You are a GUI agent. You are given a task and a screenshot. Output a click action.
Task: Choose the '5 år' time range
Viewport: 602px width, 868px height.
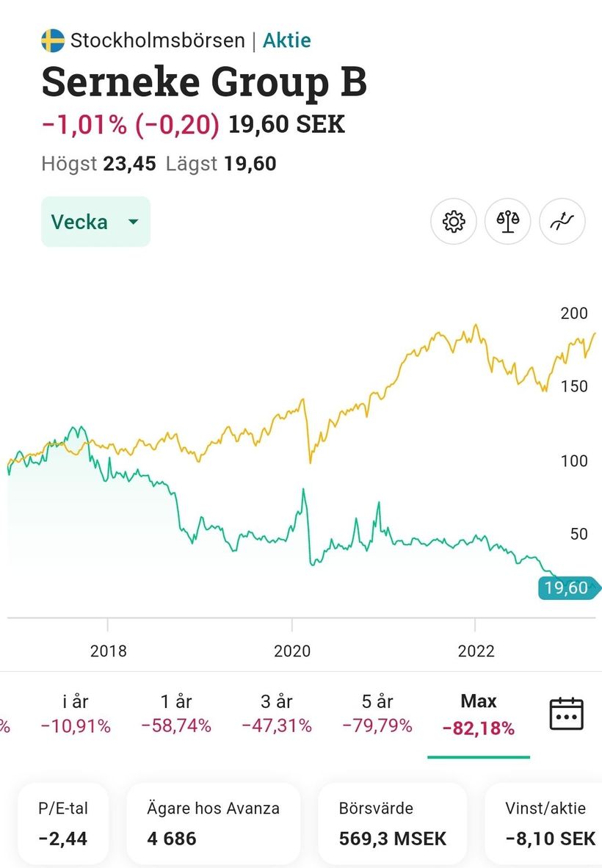click(377, 714)
